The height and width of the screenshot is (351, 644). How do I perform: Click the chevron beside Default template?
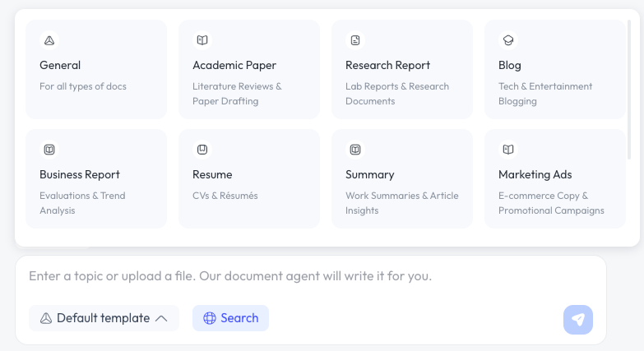(x=161, y=318)
